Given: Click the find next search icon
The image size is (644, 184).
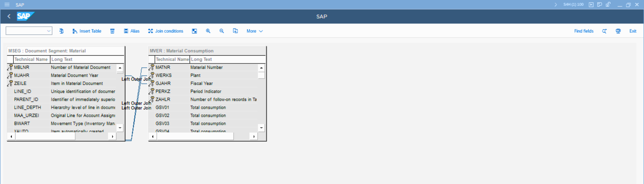Looking at the screenshot, I should pyautogui.click(x=604, y=31).
